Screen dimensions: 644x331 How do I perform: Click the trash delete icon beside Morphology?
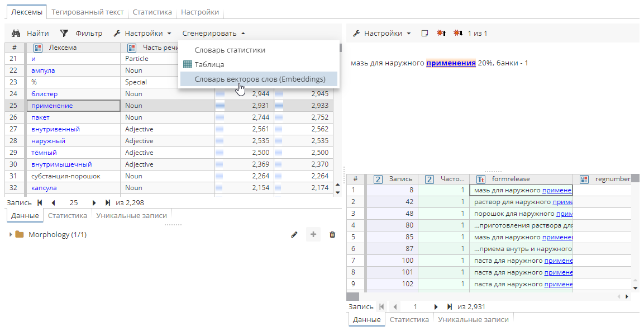click(332, 234)
